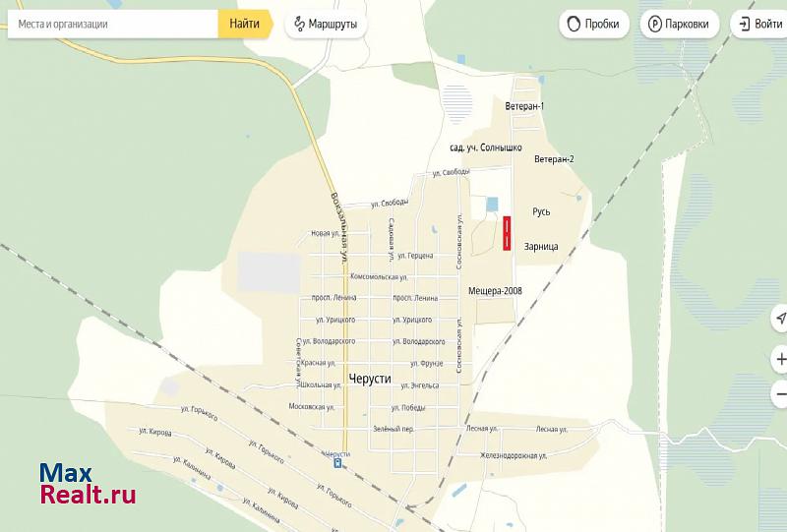Click the my-location arrow icon
Screen dimensions: 787x532
[780, 318]
